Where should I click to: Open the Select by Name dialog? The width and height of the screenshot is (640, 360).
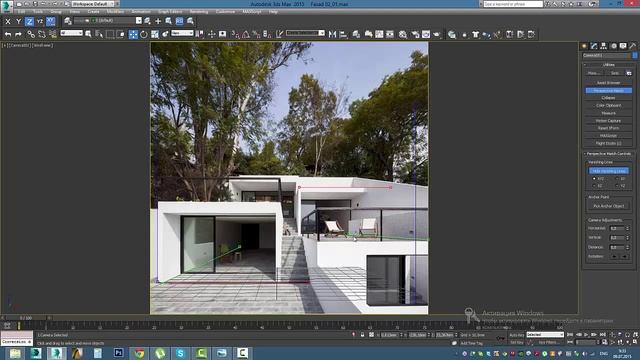pos(99,35)
